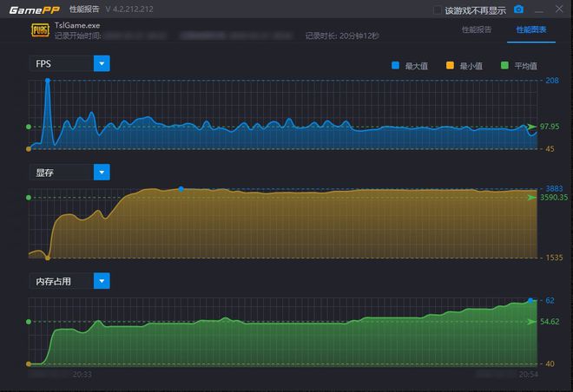Click the TslGame.exe process name

tap(77, 26)
